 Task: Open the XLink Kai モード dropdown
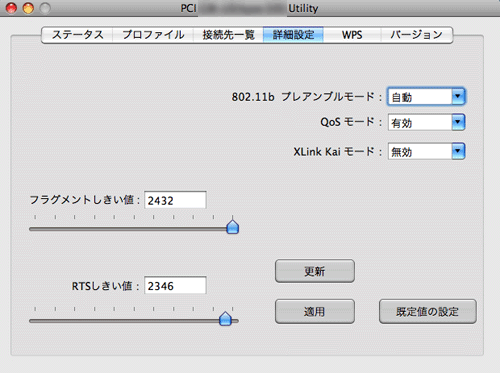click(x=426, y=152)
